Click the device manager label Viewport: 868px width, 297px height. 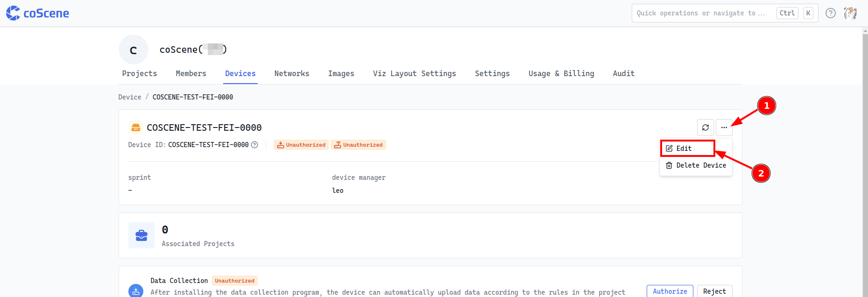359,177
